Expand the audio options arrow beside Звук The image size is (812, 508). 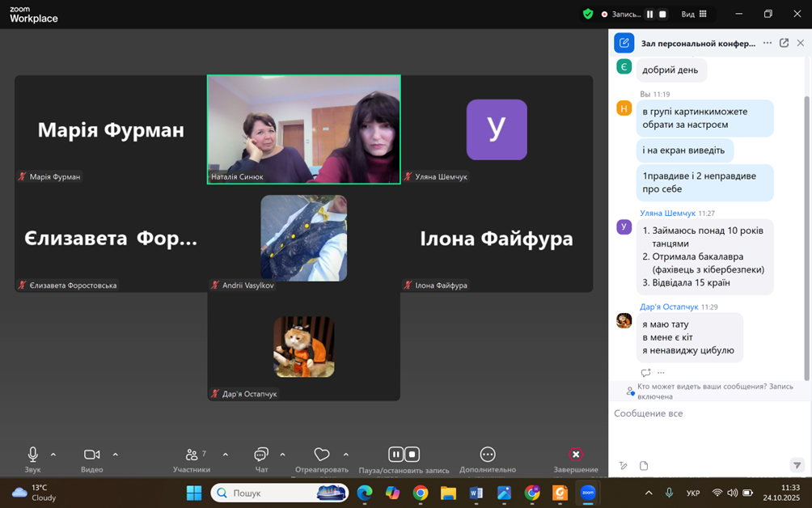pyautogui.click(x=53, y=455)
